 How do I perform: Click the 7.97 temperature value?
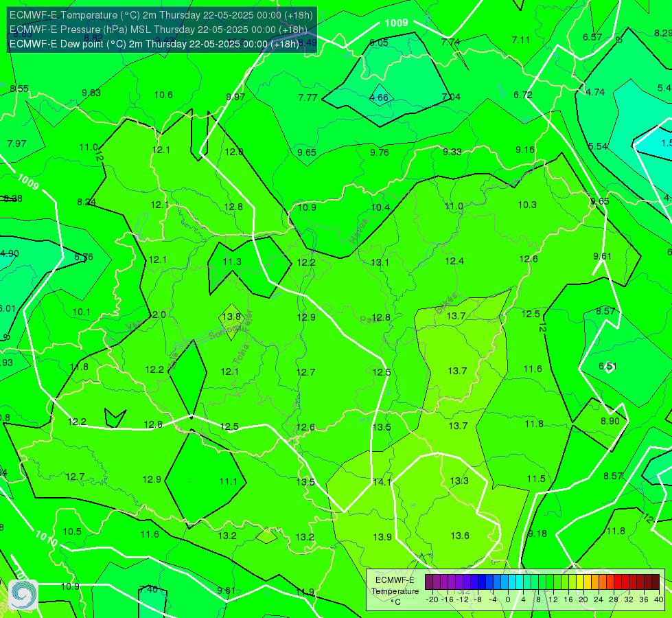17,144
